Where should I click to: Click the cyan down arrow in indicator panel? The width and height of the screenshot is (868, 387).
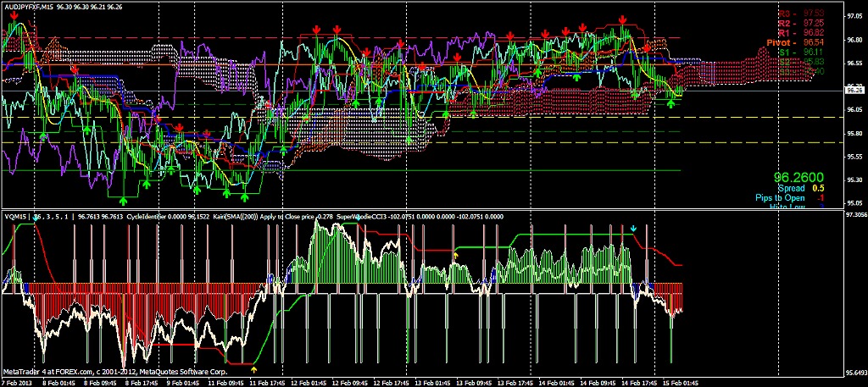[x=633, y=229]
